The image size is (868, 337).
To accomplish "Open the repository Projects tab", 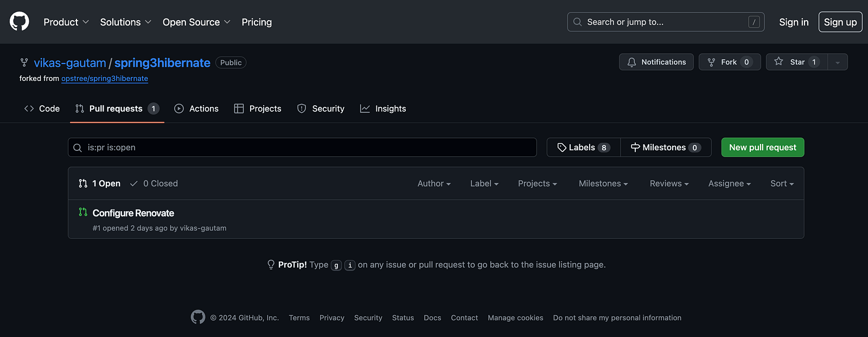I will coord(258,109).
